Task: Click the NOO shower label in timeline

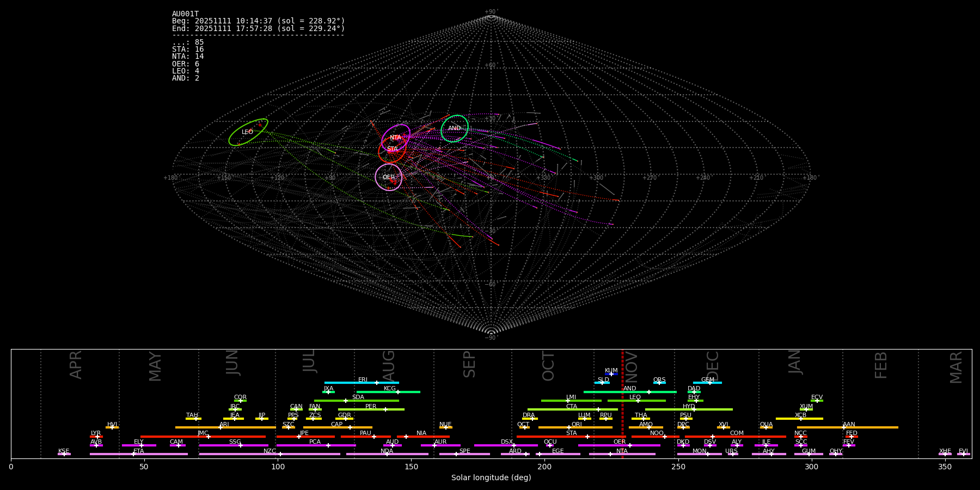Action: pos(657,433)
